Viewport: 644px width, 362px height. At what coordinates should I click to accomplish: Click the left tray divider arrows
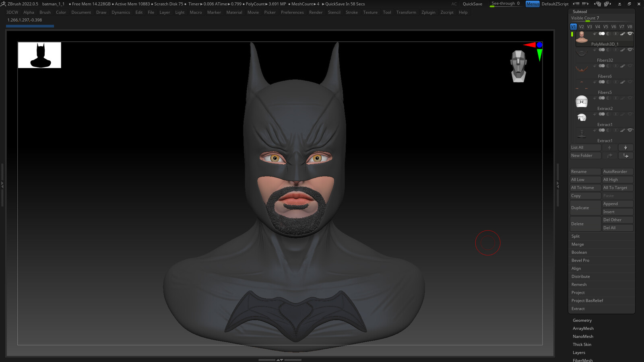(x=2, y=185)
